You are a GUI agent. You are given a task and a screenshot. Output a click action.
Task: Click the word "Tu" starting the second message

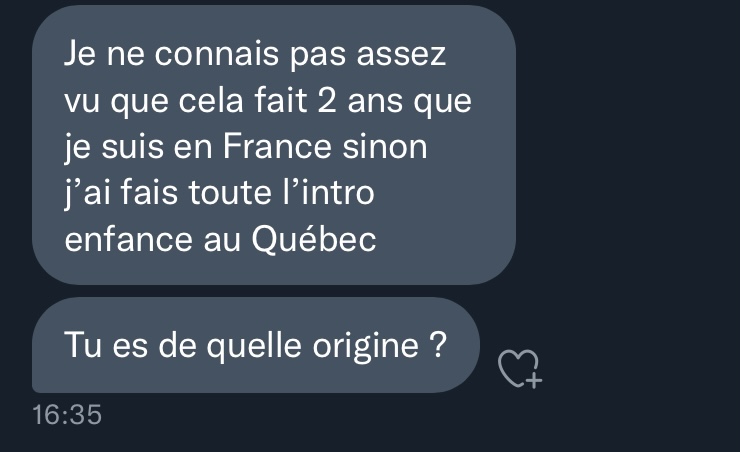(x=83, y=345)
